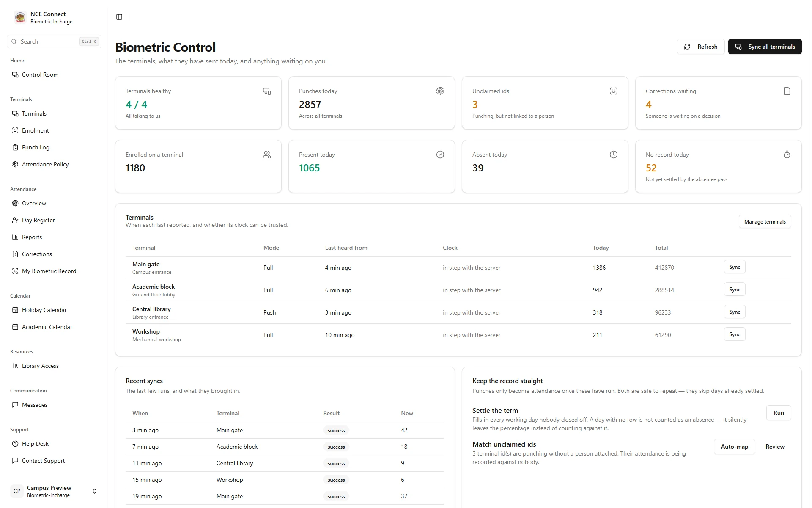Open Manage terminals
812x508 pixels.
click(765, 221)
